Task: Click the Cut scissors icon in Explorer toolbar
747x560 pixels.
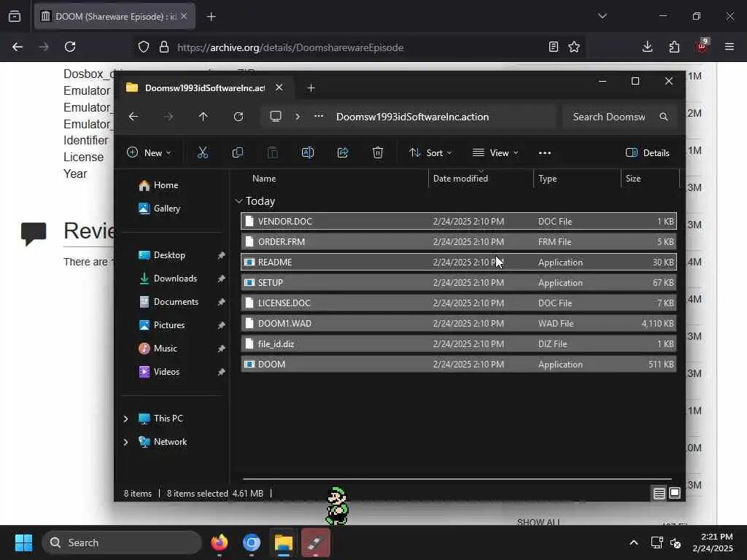Action: [x=203, y=152]
